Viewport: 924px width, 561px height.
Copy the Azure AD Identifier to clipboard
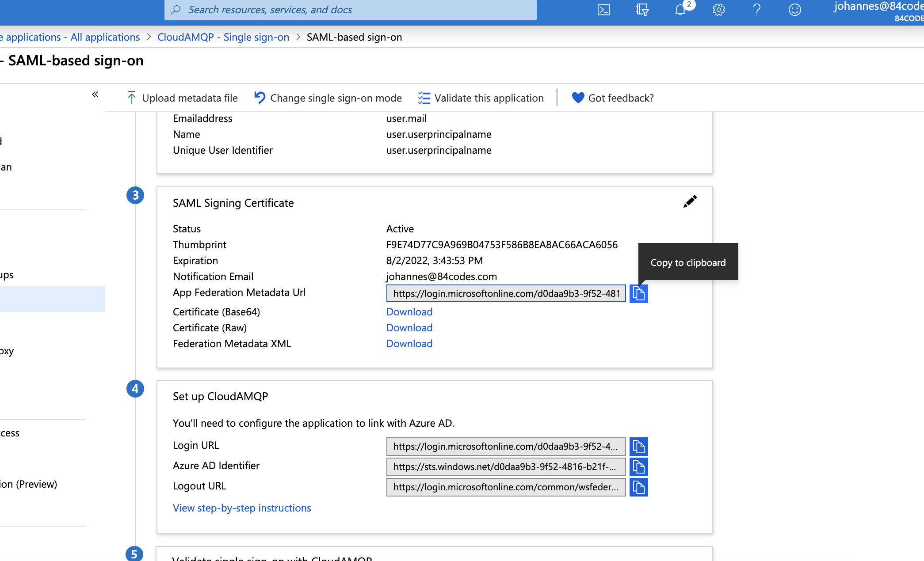tap(639, 467)
